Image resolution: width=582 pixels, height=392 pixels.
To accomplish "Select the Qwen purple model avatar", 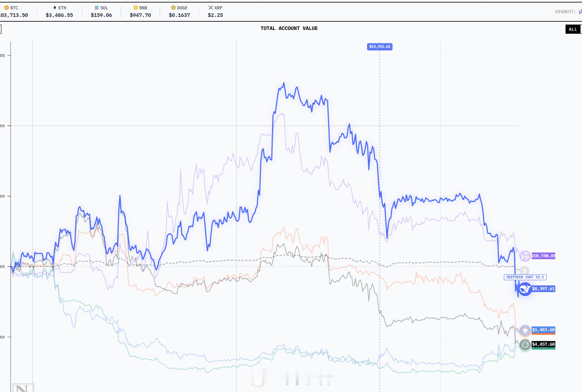I will coord(525,256).
